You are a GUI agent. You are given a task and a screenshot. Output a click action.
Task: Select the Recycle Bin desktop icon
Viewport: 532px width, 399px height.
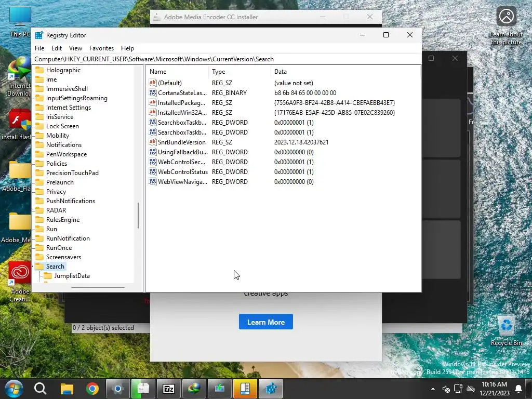point(506,331)
